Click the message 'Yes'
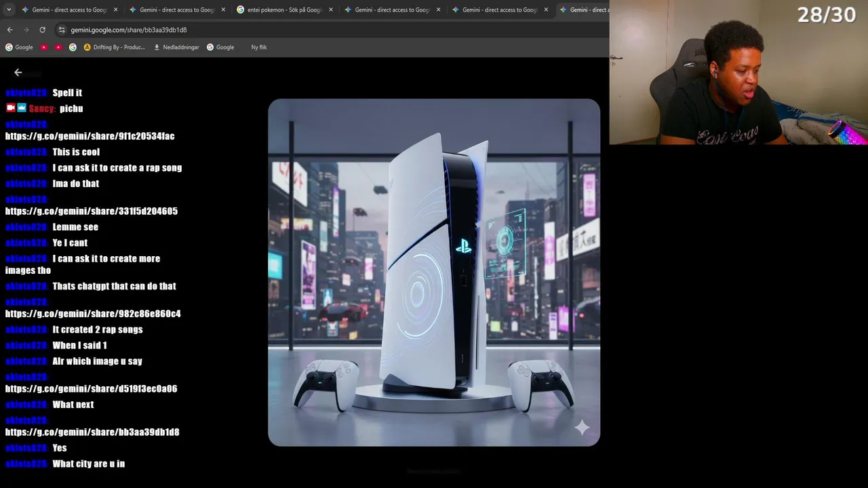Viewport: 868px width, 488px height. 60,448
